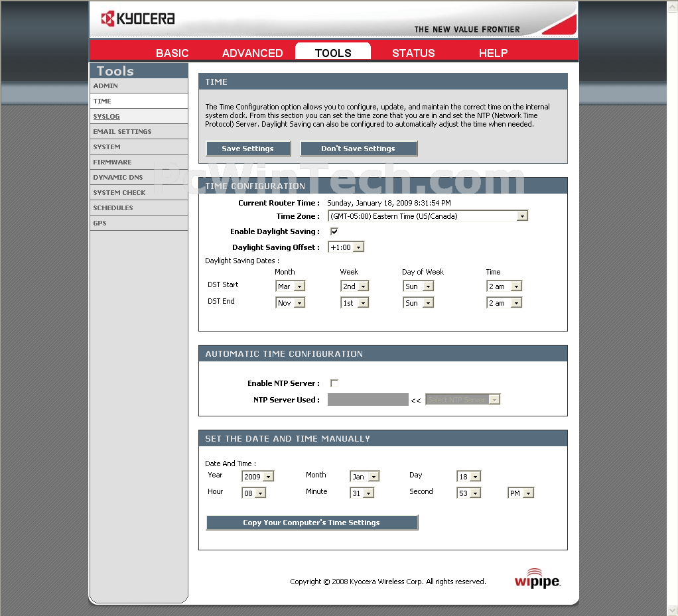
Task: Open EMAIL SETTINGS in the sidebar
Action: coord(139,131)
